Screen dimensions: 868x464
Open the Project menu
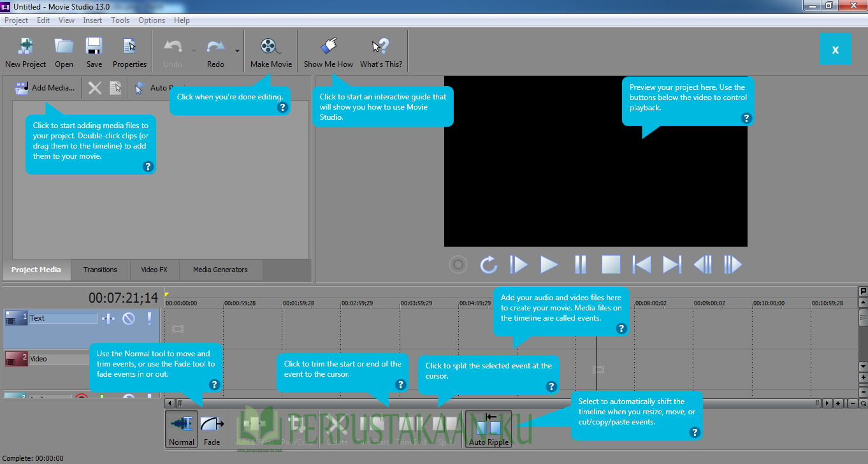tap(17, 20)
